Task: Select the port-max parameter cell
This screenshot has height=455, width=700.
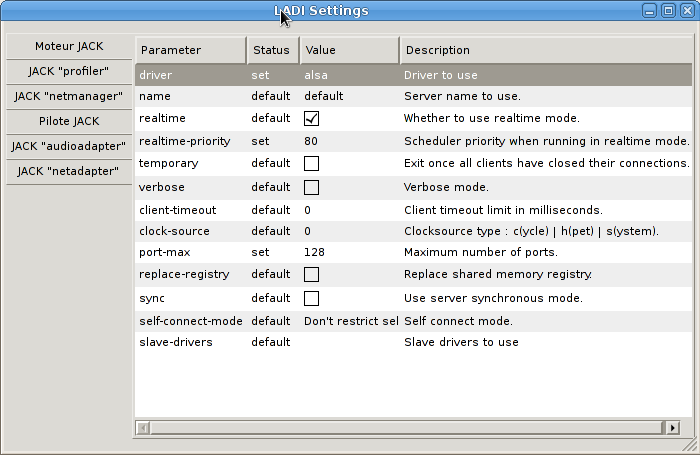Action: [x=164, y=253]
